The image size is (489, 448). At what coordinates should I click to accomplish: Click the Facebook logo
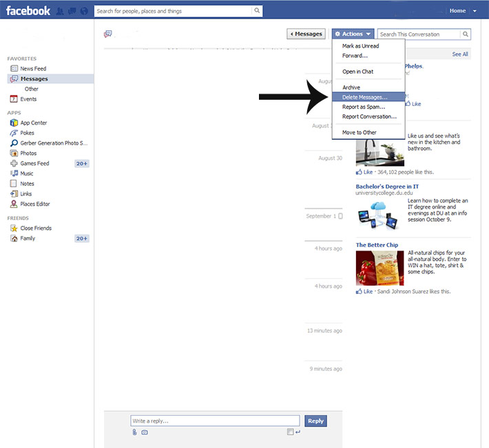(x=28, y=11)
